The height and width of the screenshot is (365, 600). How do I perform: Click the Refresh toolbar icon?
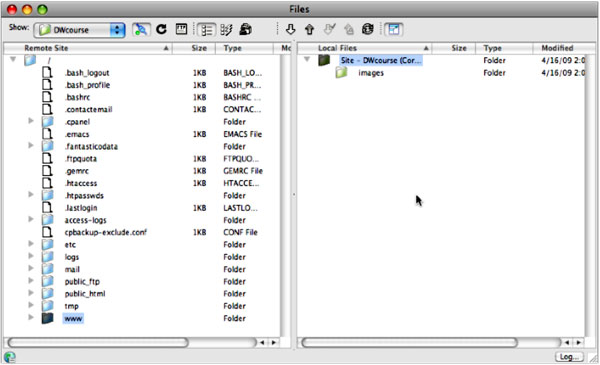pyautogui.click(x=161, y=29)
